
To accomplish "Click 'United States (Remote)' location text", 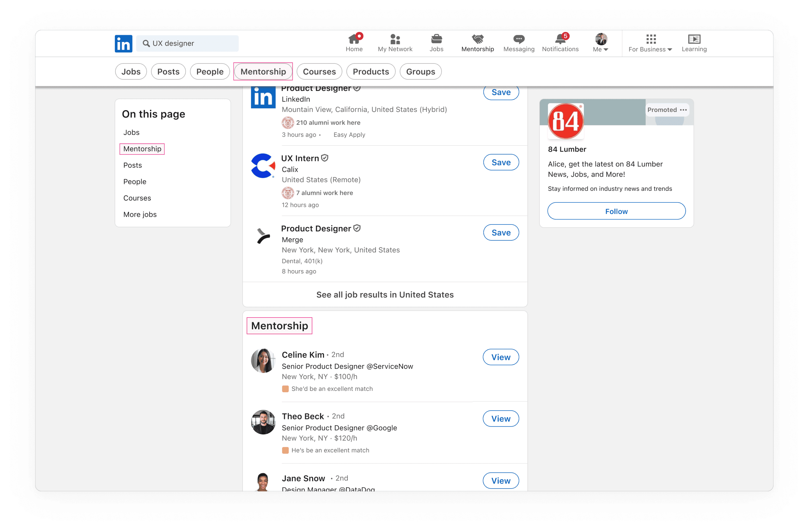I will [321, 180].
